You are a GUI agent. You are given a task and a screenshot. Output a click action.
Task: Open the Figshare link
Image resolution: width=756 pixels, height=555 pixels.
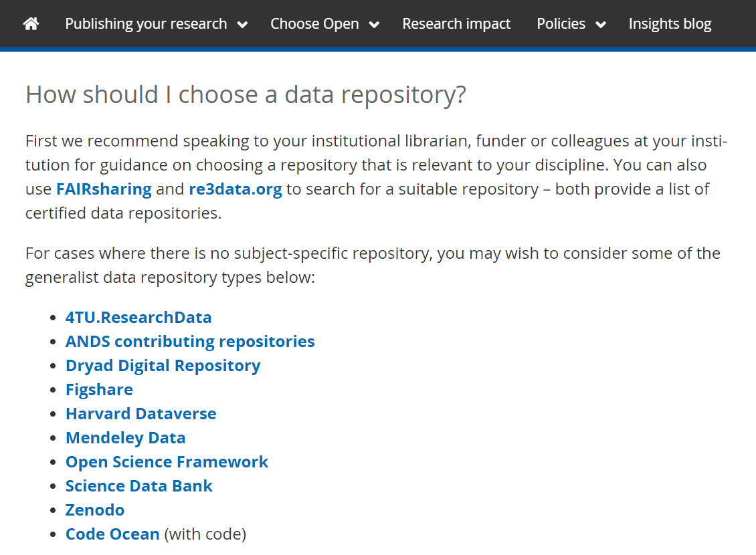pos(99,390)
